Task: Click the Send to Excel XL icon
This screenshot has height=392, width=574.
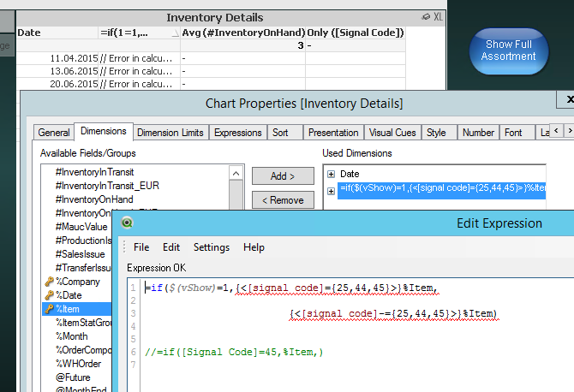Action: pyautogui.click(x=439, y=17)
